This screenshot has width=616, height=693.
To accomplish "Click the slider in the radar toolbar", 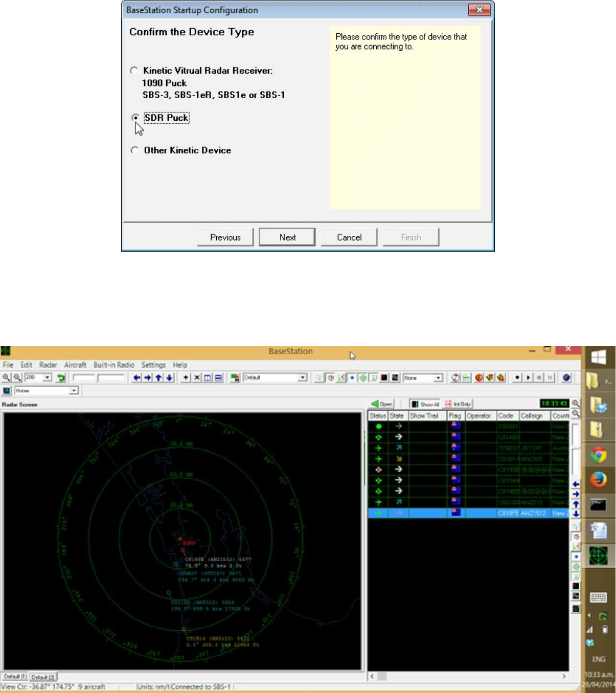I will [x=99, y=377].
